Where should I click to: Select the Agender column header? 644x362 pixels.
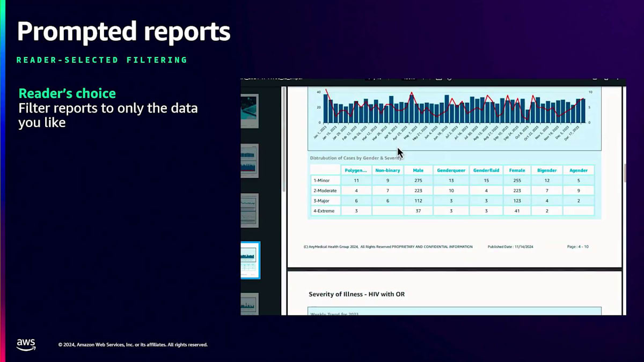pos(579,171)
